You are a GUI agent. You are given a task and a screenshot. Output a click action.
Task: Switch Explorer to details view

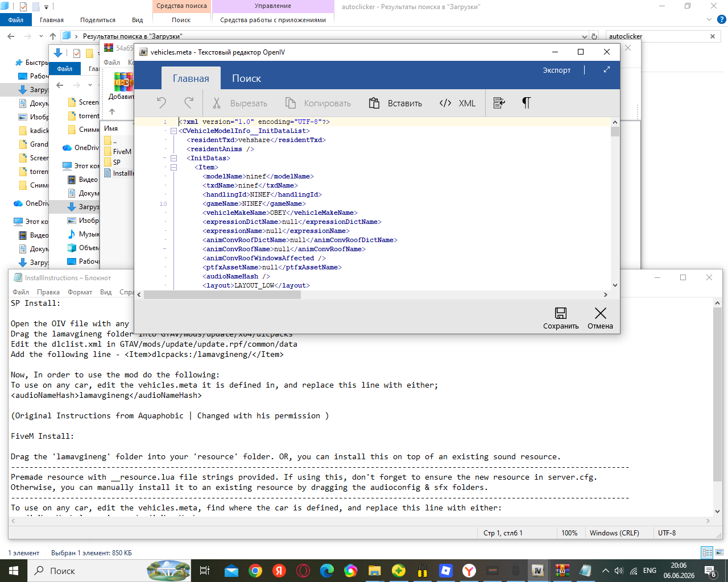coord(707,552)
